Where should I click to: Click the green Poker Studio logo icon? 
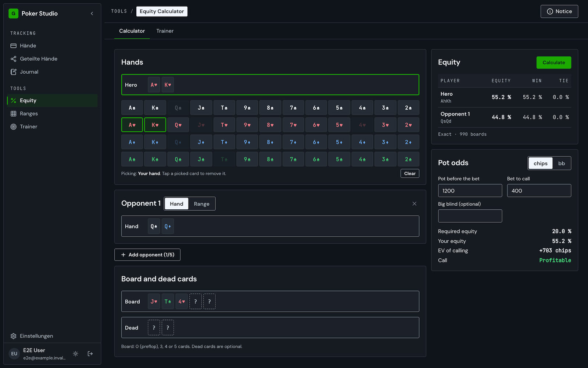[14, 14]
